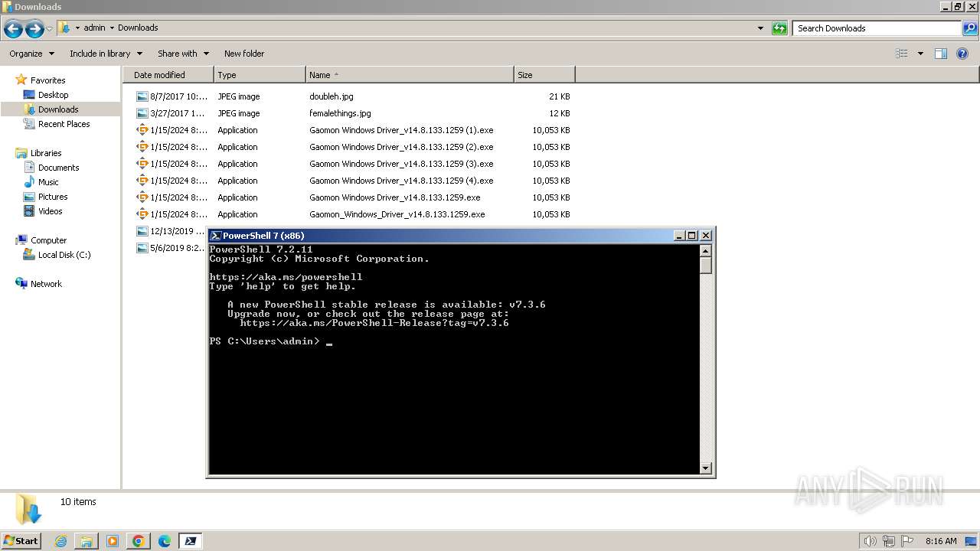The height and width of the screenshot is (551, 980).
Task: Click New folder in the toolbar
Action: pyautogui.click(x=244, y=54)
